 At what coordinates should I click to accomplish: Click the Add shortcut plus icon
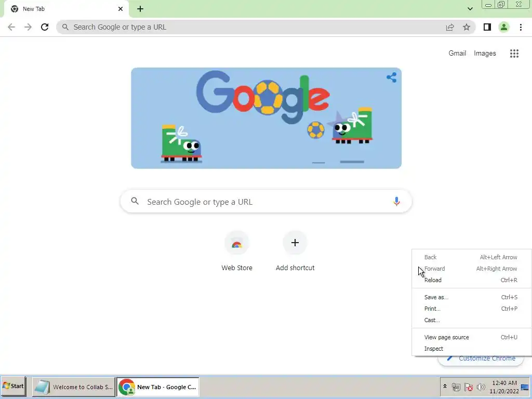pyautogui.click(x=295, y=243)
